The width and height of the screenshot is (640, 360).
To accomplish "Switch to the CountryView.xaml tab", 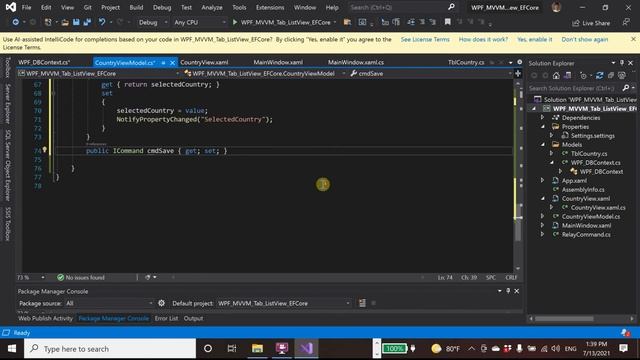I will coord(204,62).
